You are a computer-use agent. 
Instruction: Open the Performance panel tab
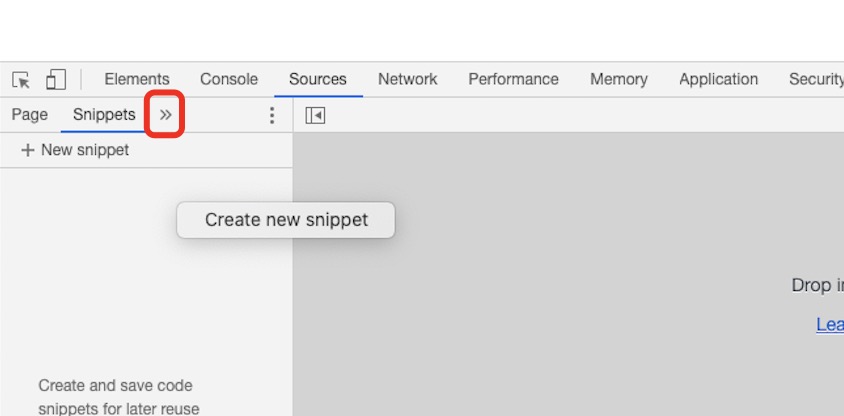513,80
